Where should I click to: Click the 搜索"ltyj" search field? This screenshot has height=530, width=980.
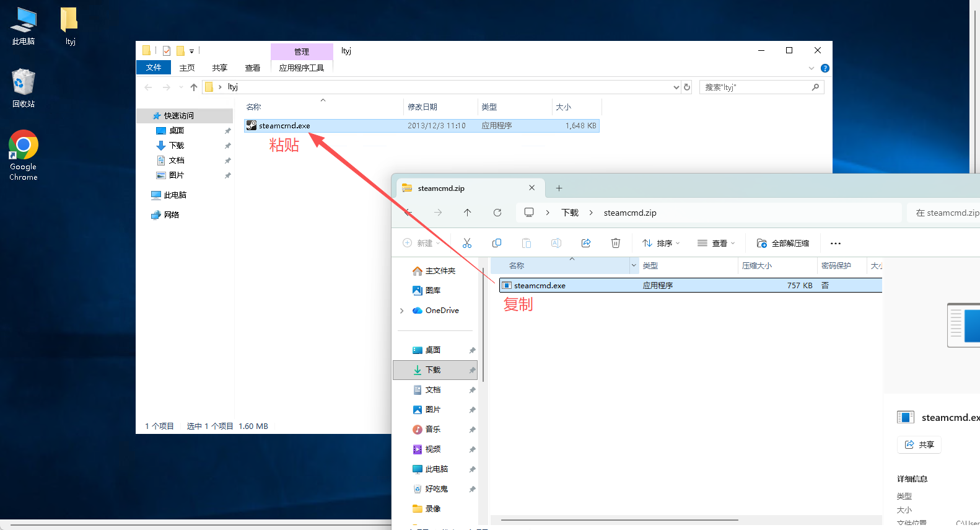click(756, 87)
